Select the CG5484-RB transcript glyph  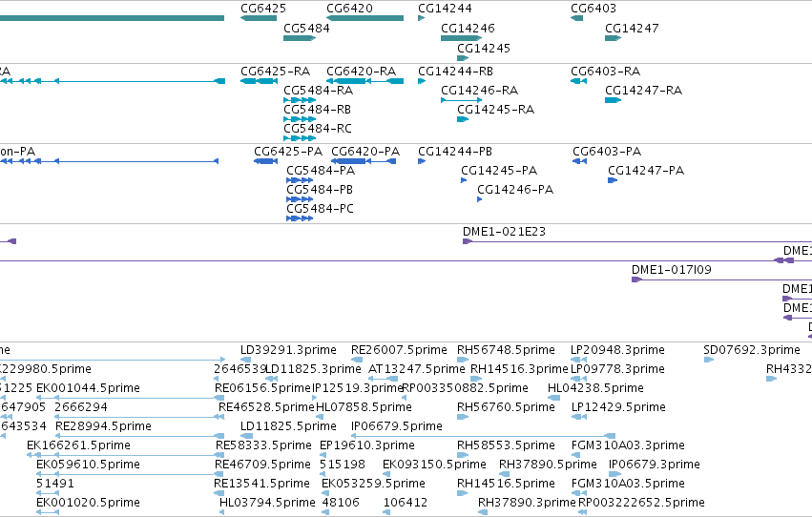click(300, 119)
